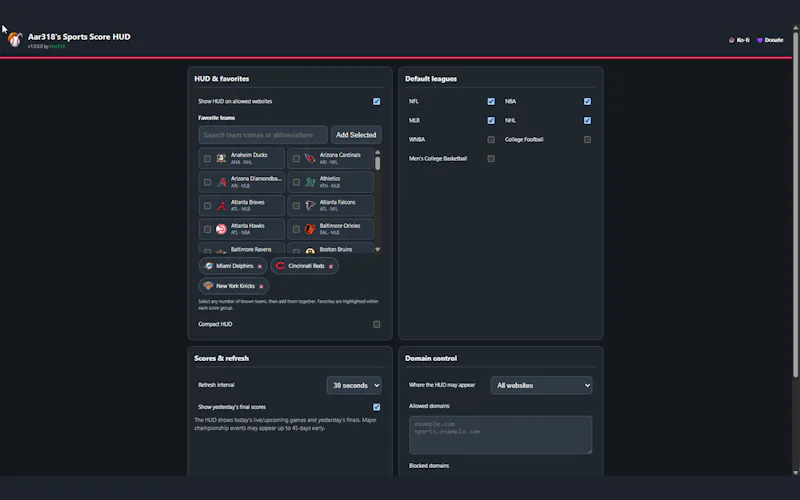
Task: Click the Allowed domains text area
Action: click(501, 435)
